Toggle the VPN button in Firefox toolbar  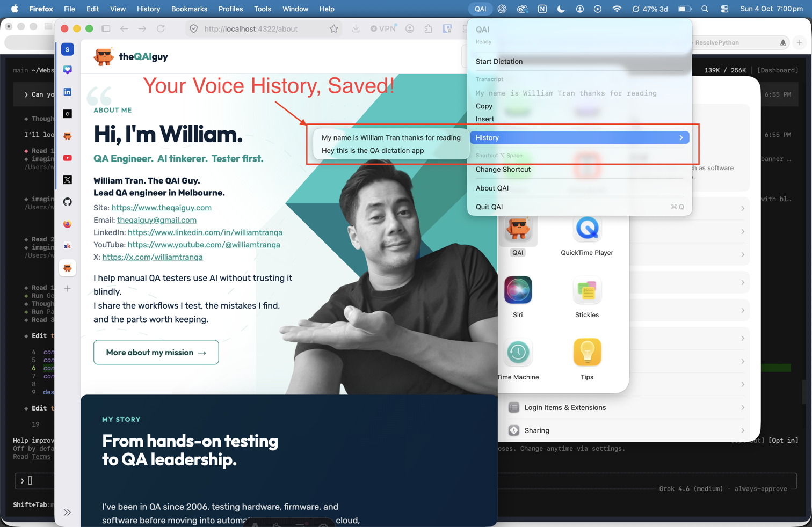[x=383, y=29]
